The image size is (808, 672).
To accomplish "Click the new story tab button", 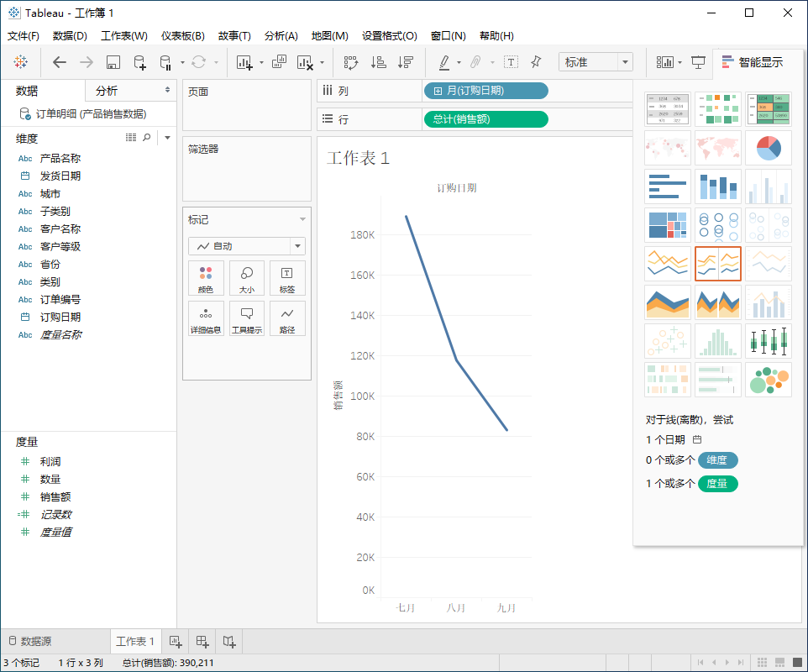I will point(229,642).
